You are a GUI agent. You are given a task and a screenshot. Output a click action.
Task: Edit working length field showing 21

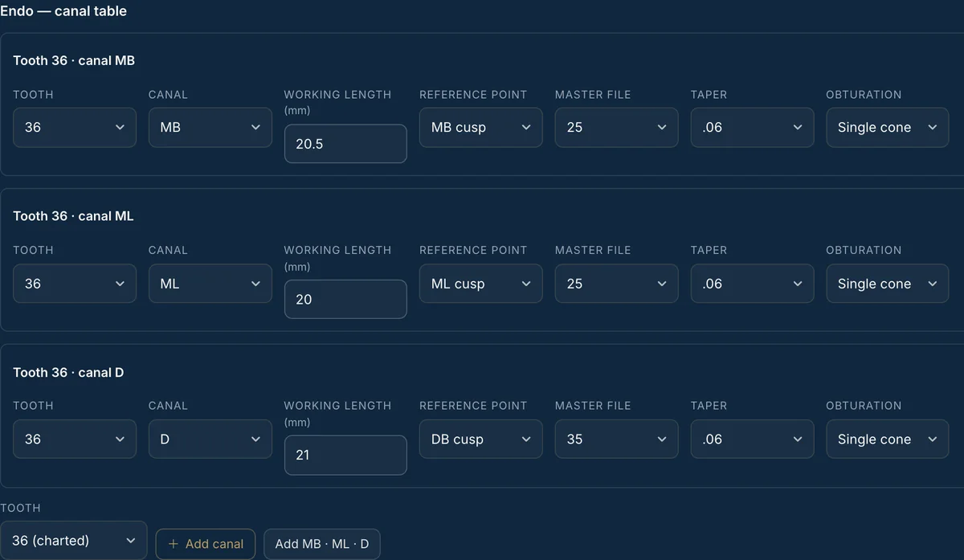345,455
